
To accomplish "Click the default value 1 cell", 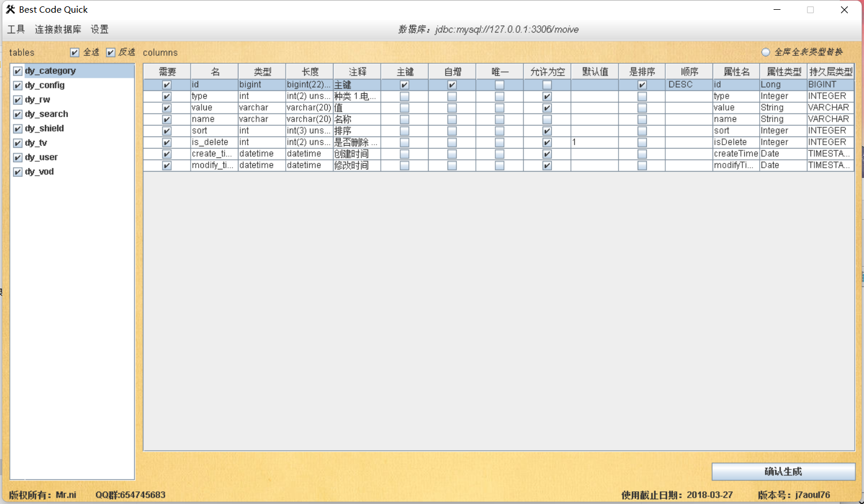I will (x=595, y=142).
